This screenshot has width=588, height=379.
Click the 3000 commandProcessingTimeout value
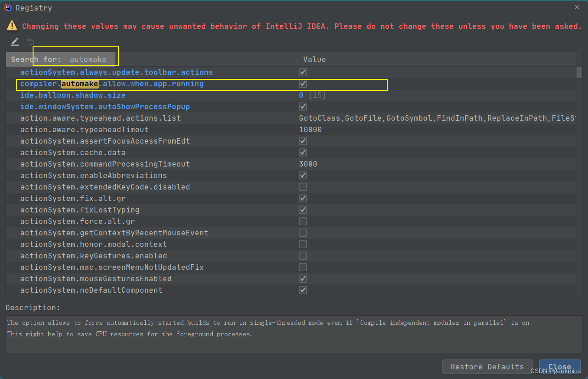(308, 164)
